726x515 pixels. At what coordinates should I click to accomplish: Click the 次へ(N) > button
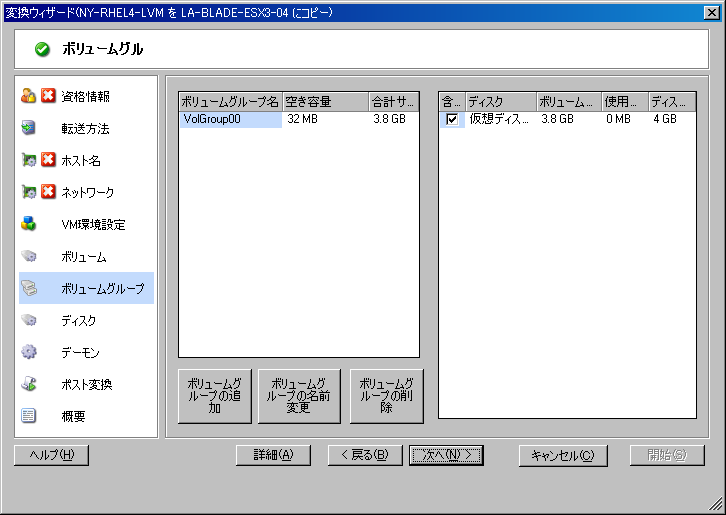coord(446,455)
